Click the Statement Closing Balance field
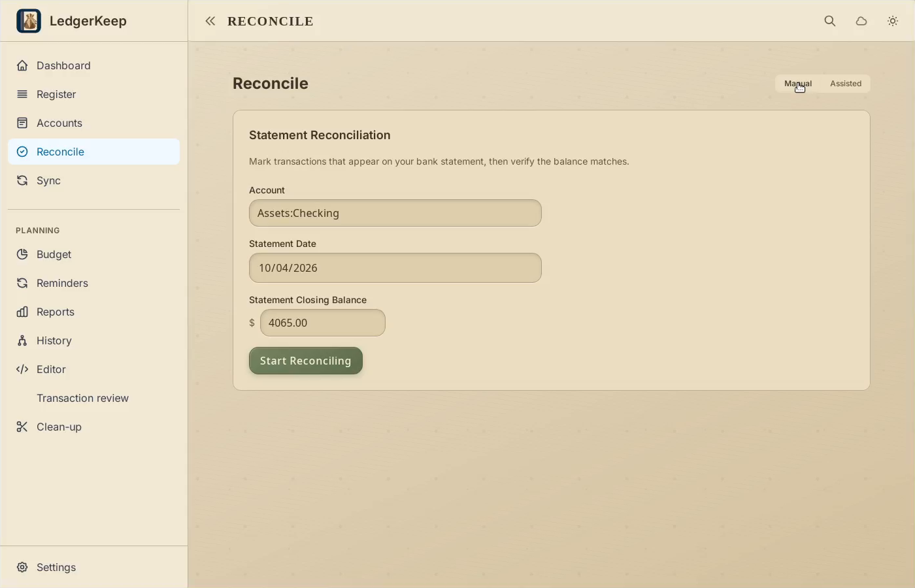Viewport: 915px width, 588px height. click(x=323, y=323)
